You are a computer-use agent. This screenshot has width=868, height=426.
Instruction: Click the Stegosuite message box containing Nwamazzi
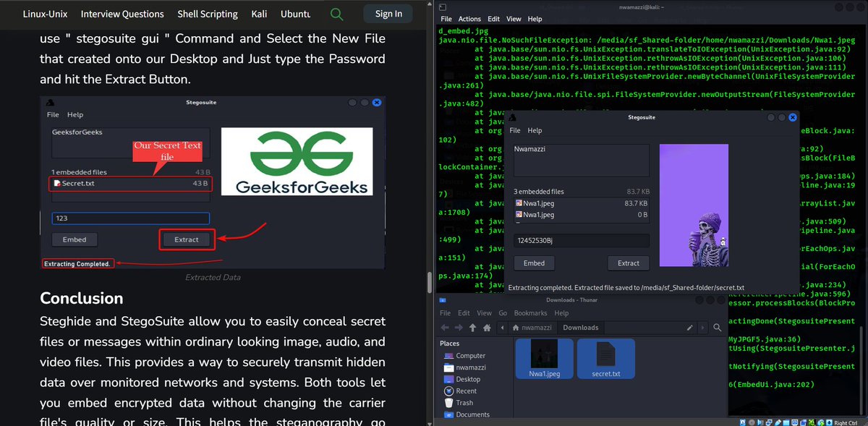[582, 160]
